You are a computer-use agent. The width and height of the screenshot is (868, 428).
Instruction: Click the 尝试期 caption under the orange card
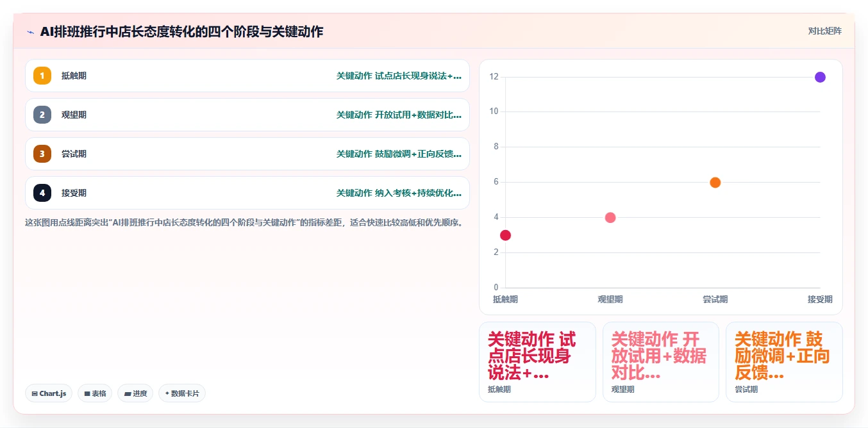click(747, 390)
